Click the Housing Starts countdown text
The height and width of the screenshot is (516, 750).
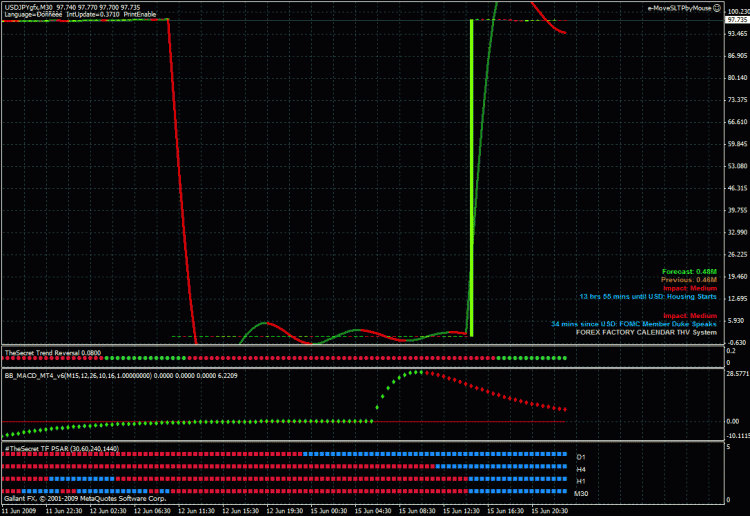coord(648,297)
